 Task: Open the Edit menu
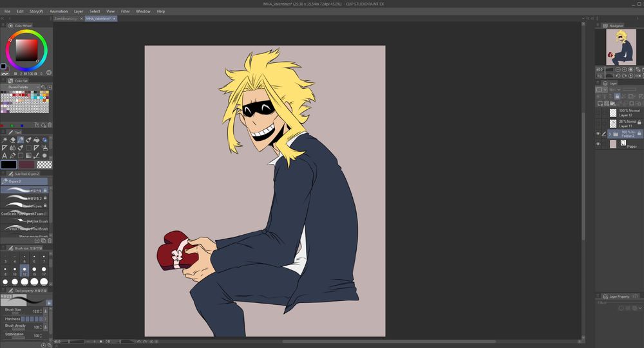[20, 12]
